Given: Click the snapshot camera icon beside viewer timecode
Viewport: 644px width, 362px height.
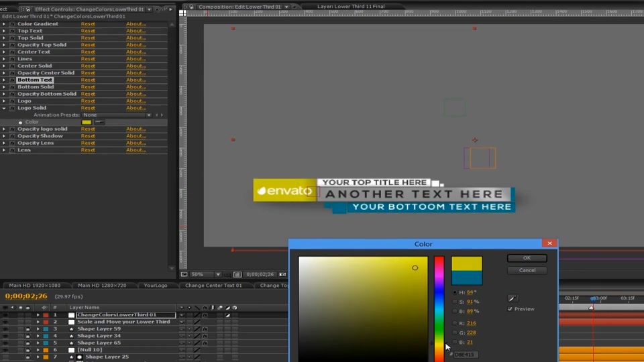Looking at the screenshot, I should click(x=282, y=274).
